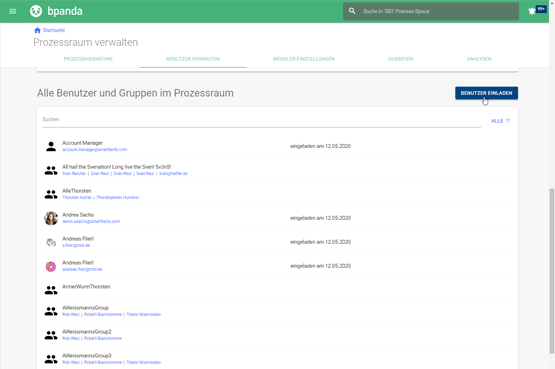Screen dimensions: 555x369
Task: Switch to the Prozesshierarchie tab
Action: point(88,59)
